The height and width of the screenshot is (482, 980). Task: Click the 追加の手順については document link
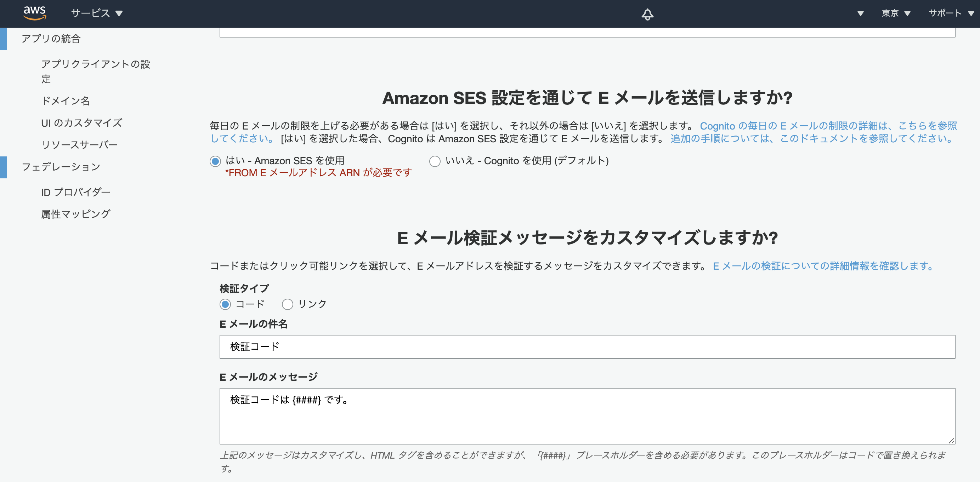812,139
